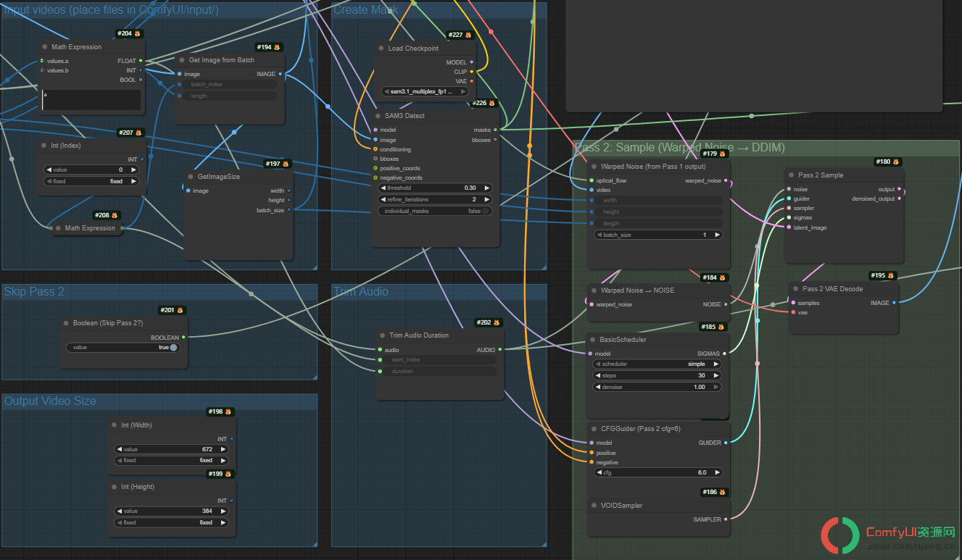The image size is (962, 560).
Task: Click the threshold 0.30 slider field
Action: point(435,188)
